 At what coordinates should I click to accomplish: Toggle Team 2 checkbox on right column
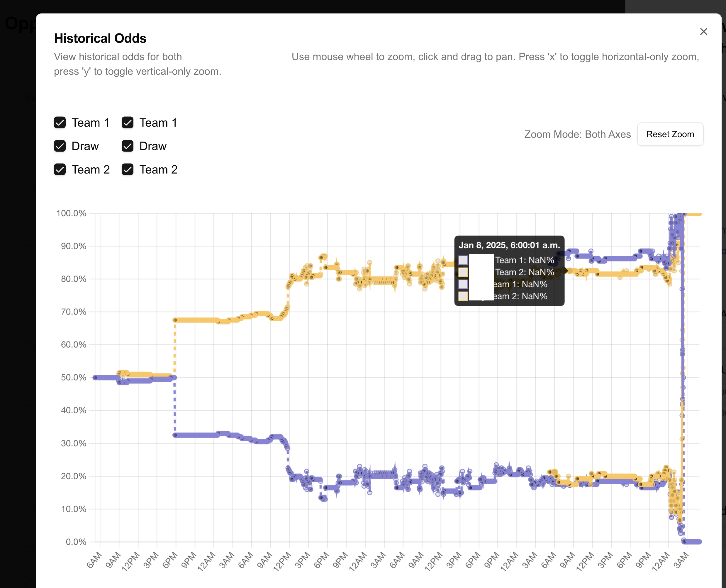tap(128, 169)
